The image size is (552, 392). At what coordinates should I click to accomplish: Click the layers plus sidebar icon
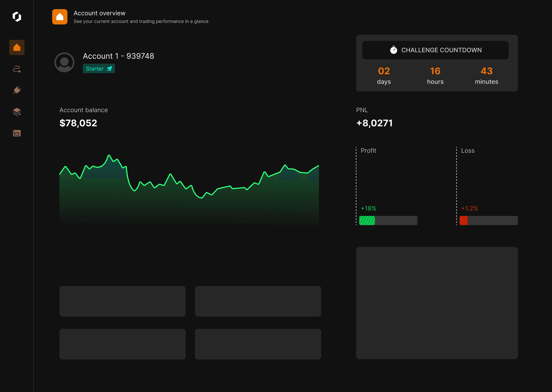(17, 112)
